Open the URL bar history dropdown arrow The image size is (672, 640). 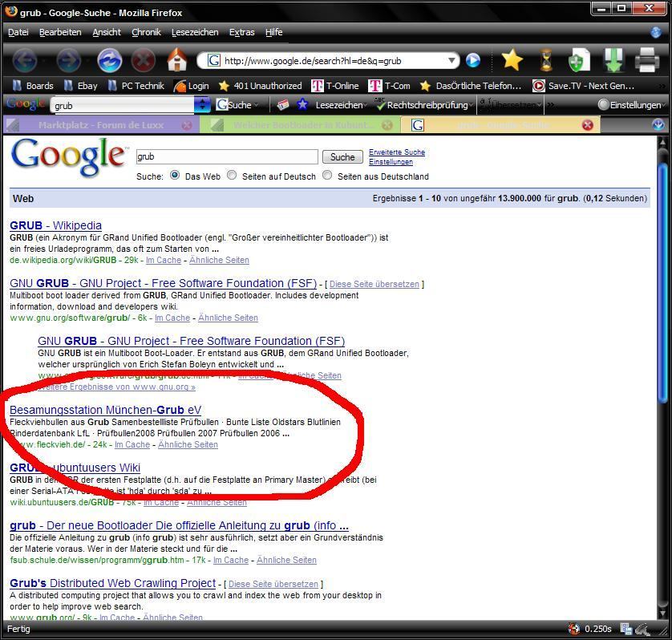pyautogui.click(x=451, y=60)
